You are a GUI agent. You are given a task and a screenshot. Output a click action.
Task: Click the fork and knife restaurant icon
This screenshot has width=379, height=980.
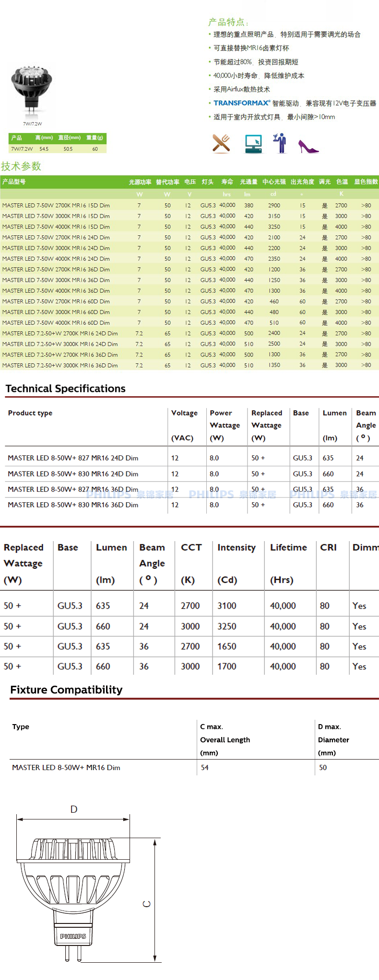pos(221,143)
